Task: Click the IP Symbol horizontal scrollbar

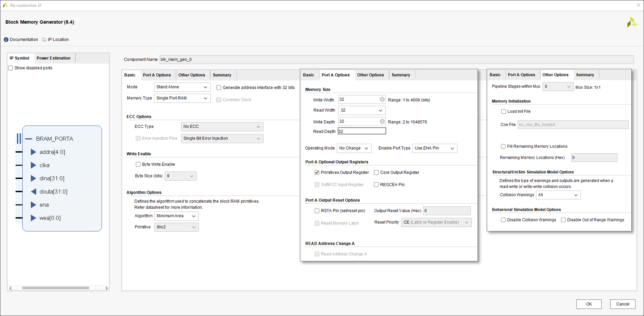Action: 55,288
